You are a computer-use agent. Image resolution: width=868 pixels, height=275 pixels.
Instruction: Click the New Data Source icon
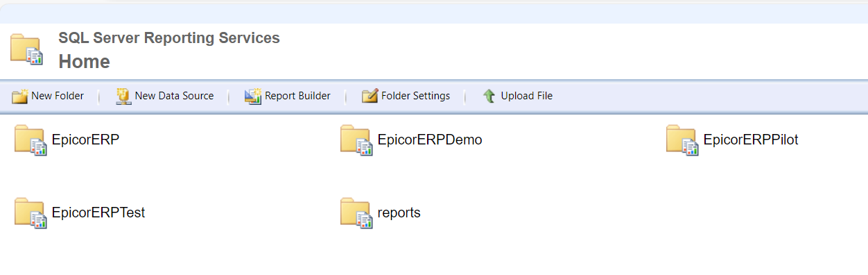(123, 96)
